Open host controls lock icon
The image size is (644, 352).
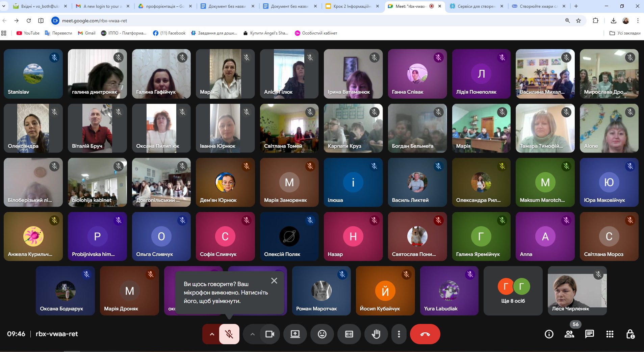pyautogui.click(x=630, y=334)
